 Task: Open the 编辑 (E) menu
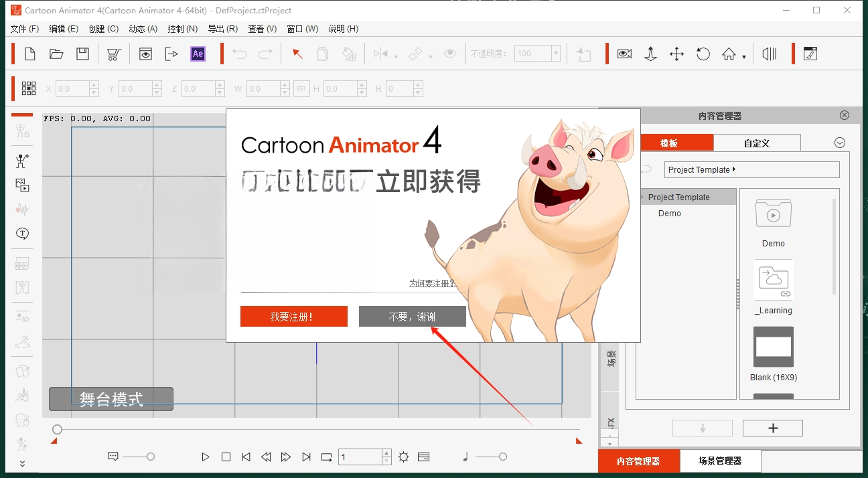click(x=64, y=29)
